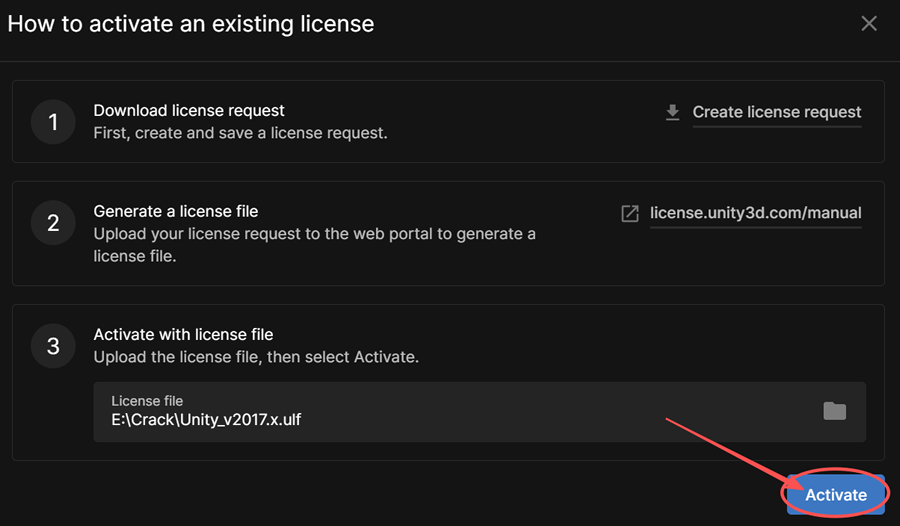
Task: Browse for a license file with folder icon
Action: coord(835,411)
